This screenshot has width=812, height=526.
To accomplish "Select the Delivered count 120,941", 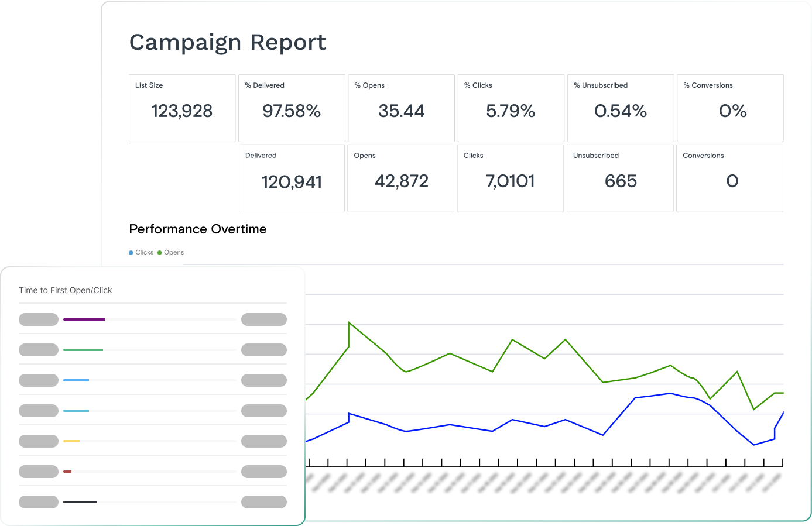I will [x=292, y=182].
